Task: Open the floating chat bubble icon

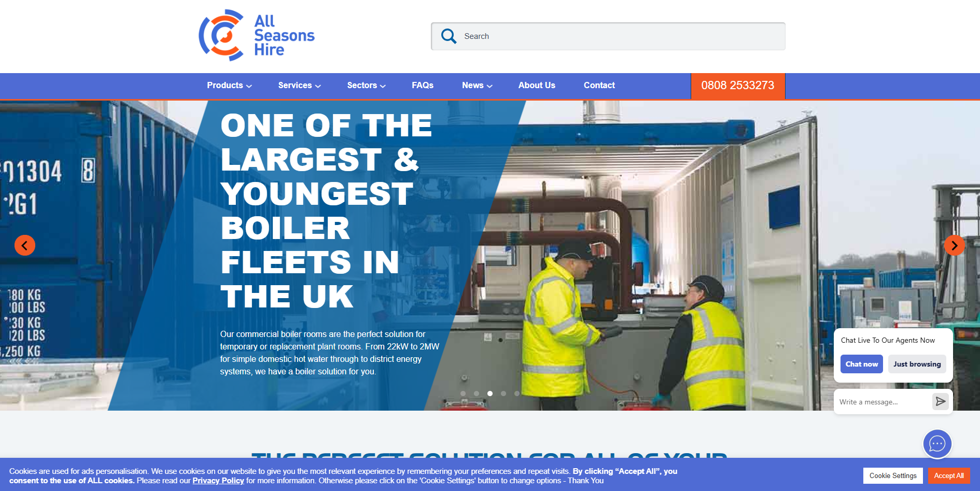Action: pyautogui.click(x=937, y=444)
